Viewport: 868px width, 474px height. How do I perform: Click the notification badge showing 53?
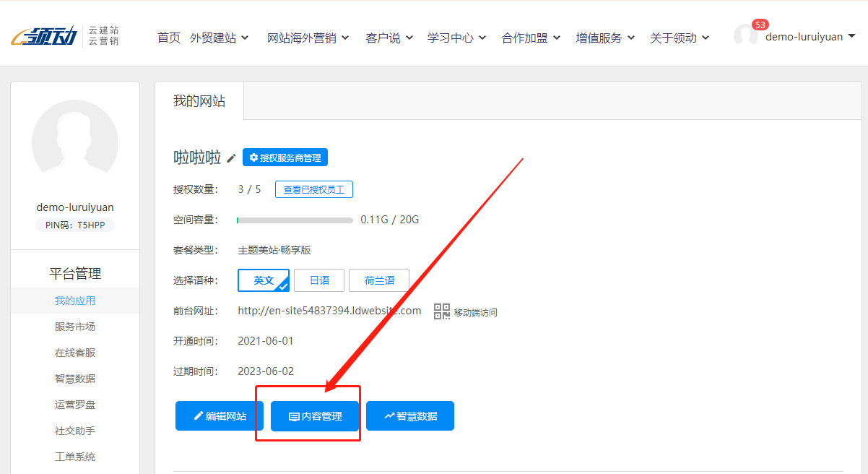(760, 22)
